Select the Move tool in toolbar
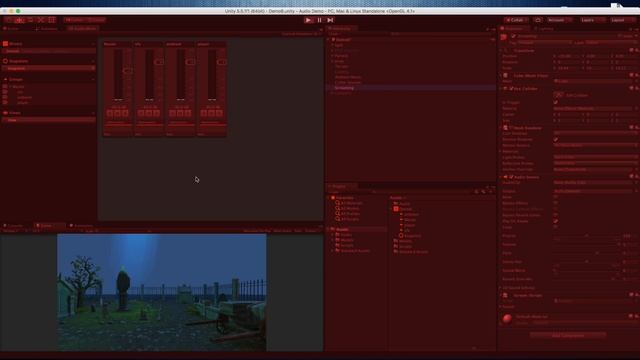 [19, 20]
